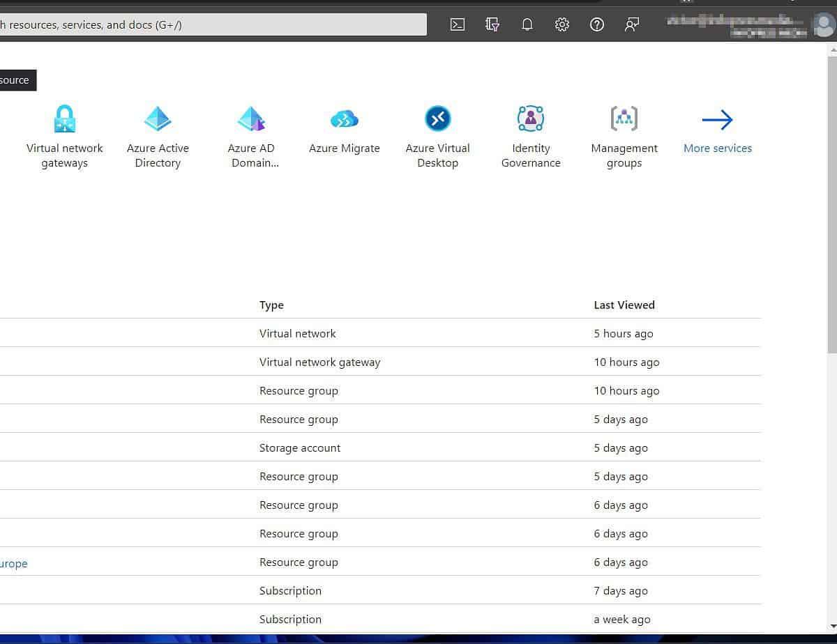Select the Identity Governance service
Image resolution: width=837 pixels, height=644 pixels.
click(531, 132)
